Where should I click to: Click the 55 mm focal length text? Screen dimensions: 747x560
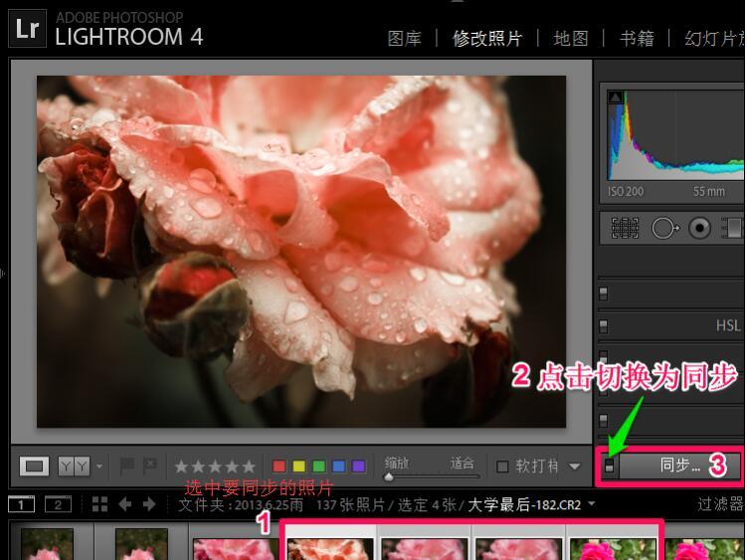pos(709,192)
